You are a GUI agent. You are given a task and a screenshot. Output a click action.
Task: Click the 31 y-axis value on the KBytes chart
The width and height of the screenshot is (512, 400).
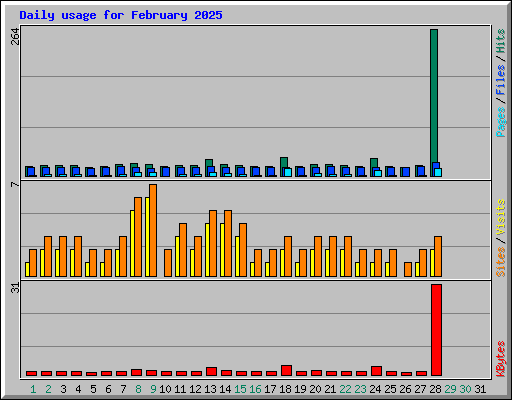(15, 288)
